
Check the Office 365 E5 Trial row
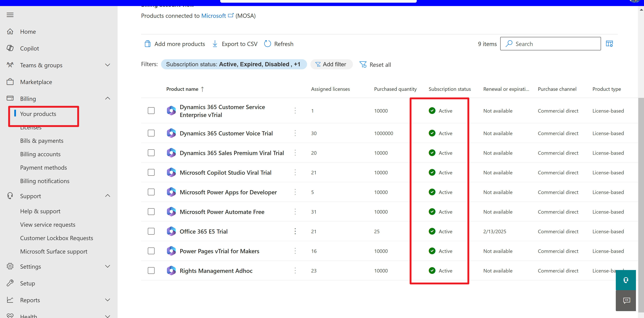[x=151, y=231]
